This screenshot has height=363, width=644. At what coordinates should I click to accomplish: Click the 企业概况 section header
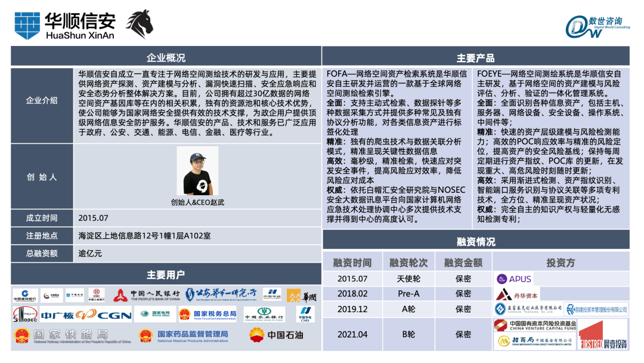coord(166,57)
